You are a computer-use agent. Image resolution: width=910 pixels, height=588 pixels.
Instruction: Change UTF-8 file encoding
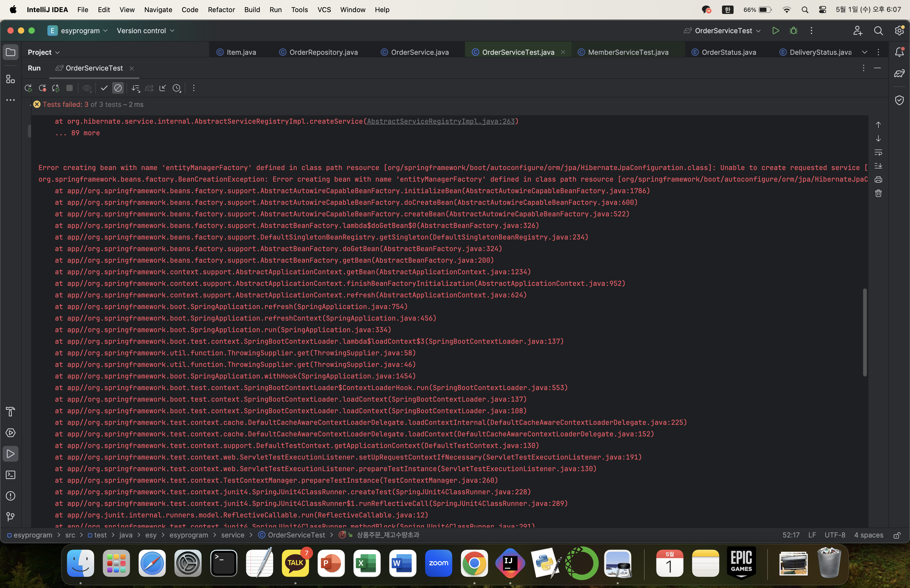[x=835, y=535]
